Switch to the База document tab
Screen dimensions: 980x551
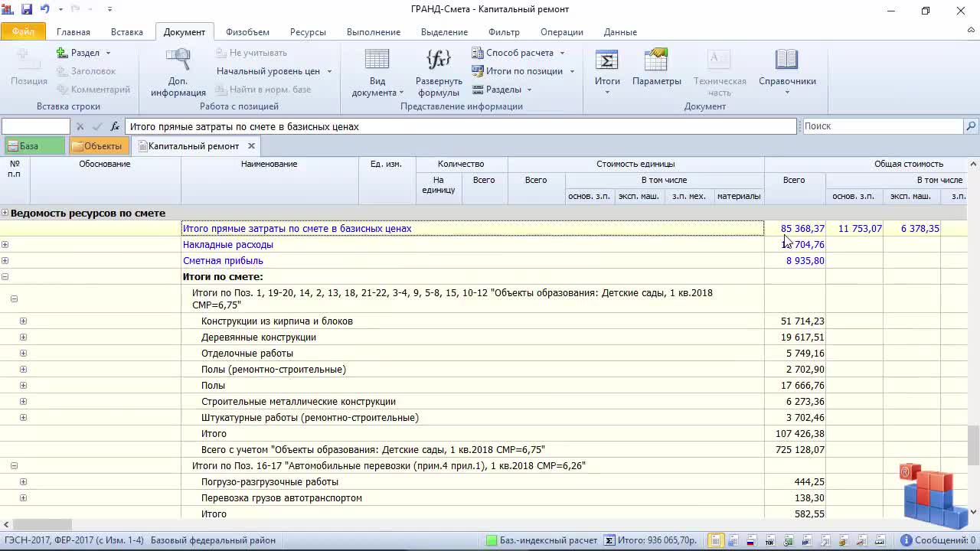click(x=34, y=146)
